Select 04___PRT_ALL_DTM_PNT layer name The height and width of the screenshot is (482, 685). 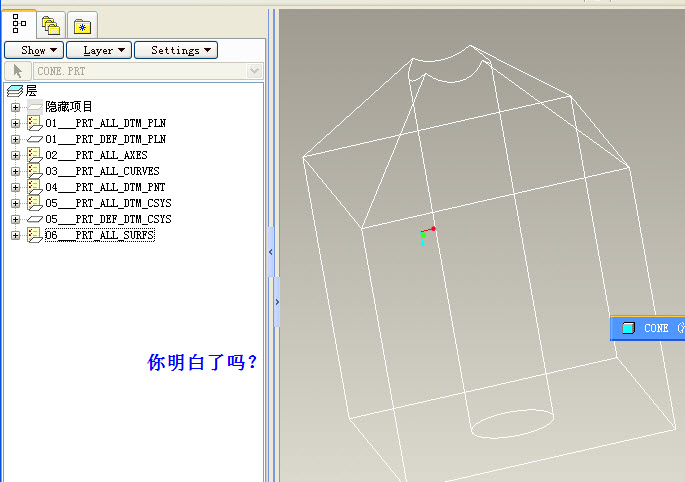pos(105,187)
